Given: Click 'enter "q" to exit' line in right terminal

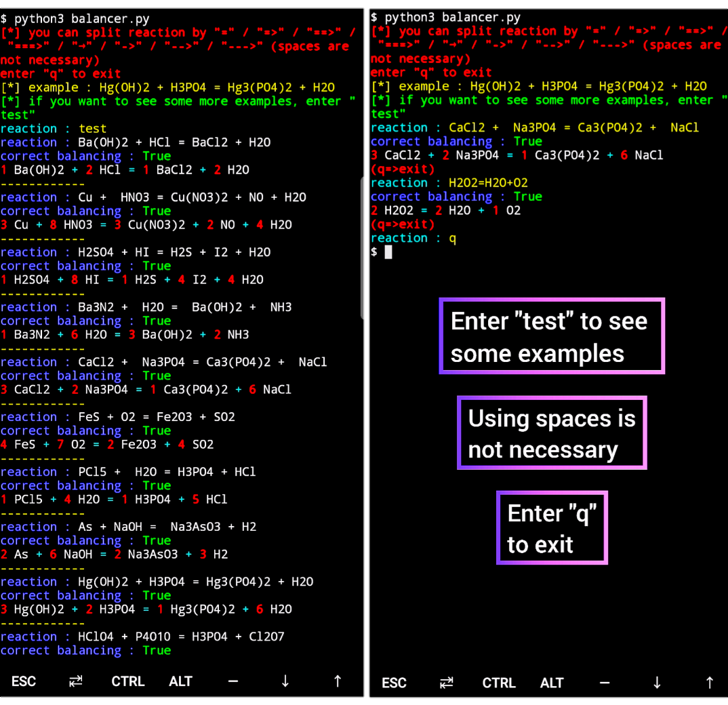Looking at the screenshot, I should (431, 73).
